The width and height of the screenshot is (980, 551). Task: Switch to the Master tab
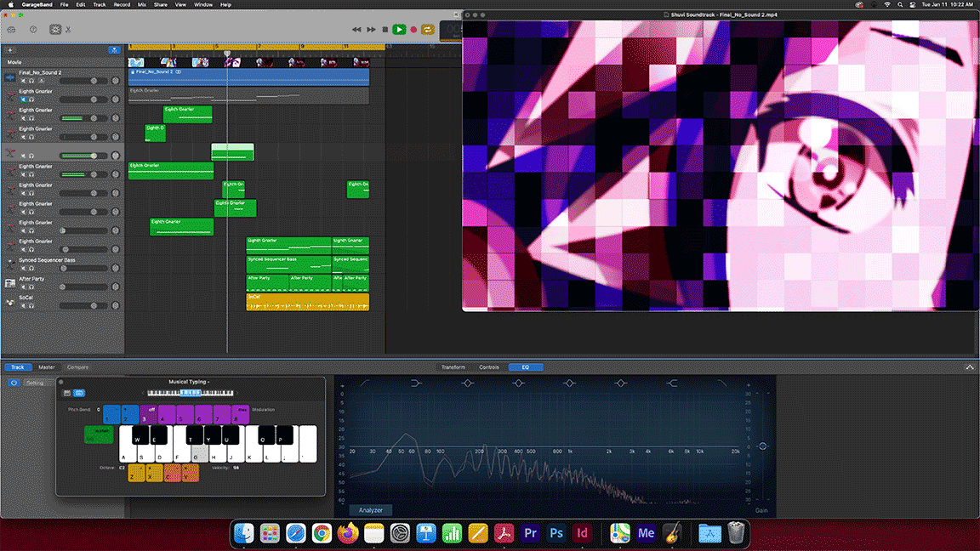click(47, 367)
